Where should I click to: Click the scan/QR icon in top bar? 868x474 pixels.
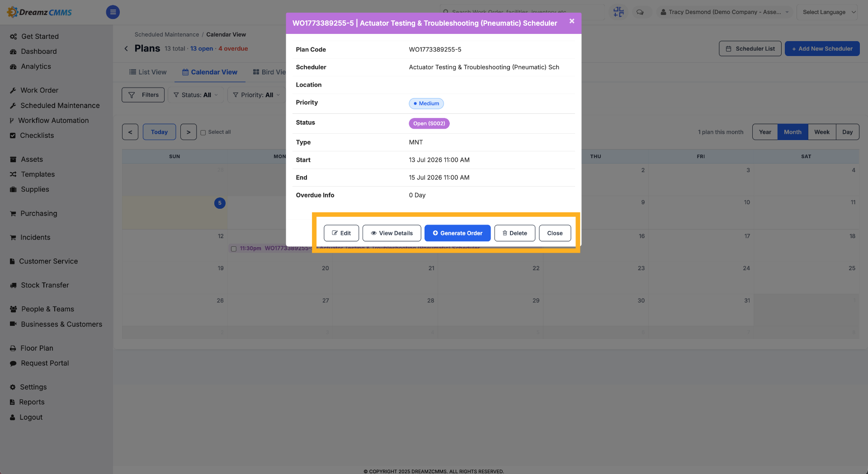(x=618, y=12)
